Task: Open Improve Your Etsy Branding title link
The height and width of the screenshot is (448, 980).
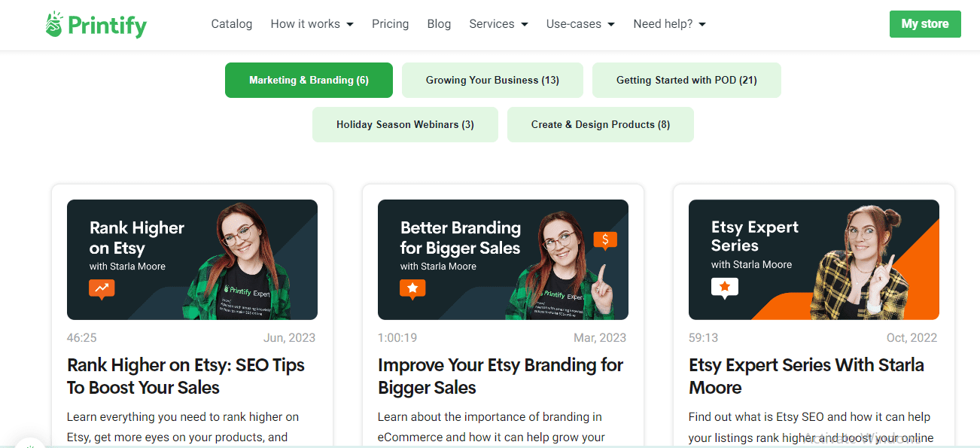Action: pyautogui.click(x=501, y=376)
